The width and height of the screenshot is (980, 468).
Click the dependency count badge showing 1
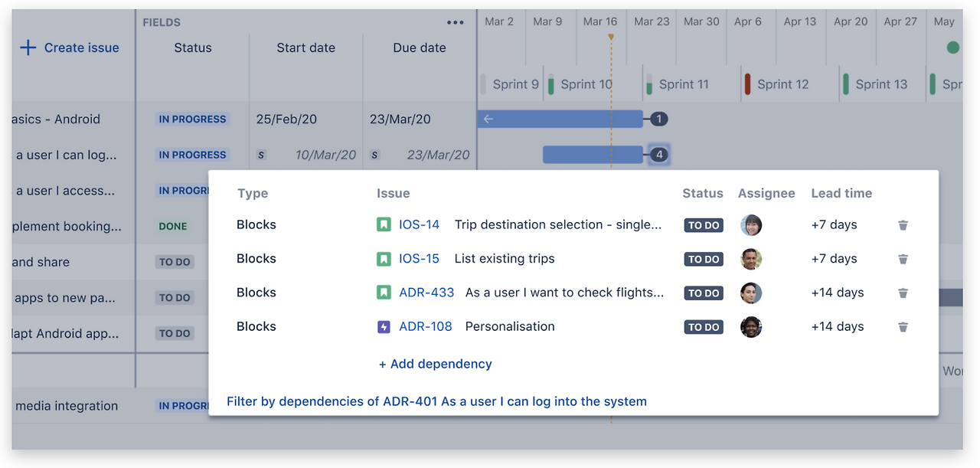(x=658, y=119)
